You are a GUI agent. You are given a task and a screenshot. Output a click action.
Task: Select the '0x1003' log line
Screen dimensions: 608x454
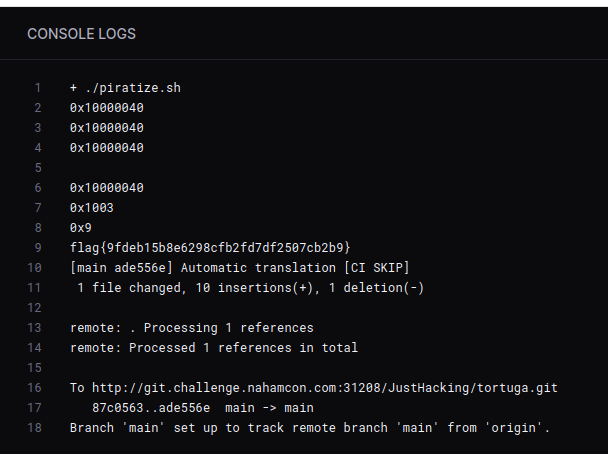click(x=92, y=208)
